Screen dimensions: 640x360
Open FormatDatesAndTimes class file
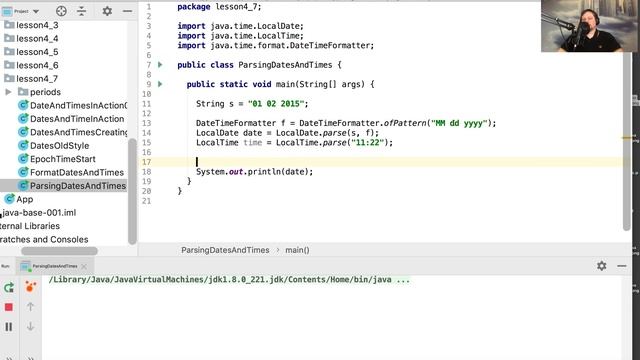(77, 173)
